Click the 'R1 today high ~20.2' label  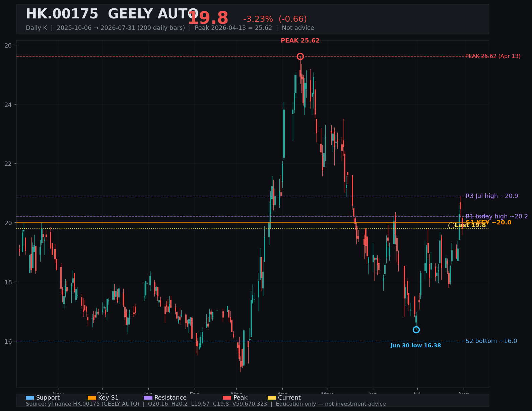tap(496, 216)
